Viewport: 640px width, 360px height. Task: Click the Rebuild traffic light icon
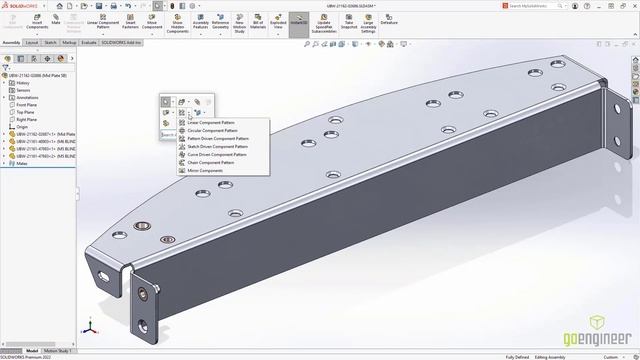(172, 6)
